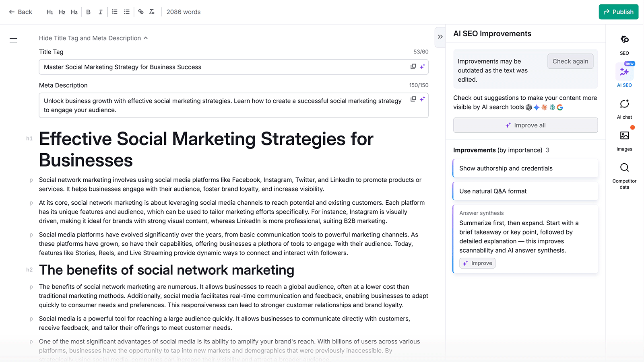Open the Images panel

(x=624, y=139)
